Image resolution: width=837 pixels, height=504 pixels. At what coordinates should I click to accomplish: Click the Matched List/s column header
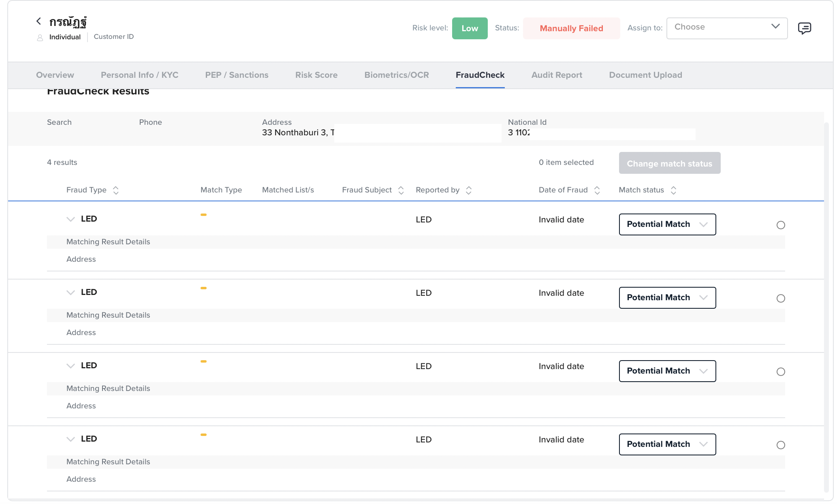tap(288, 190)
